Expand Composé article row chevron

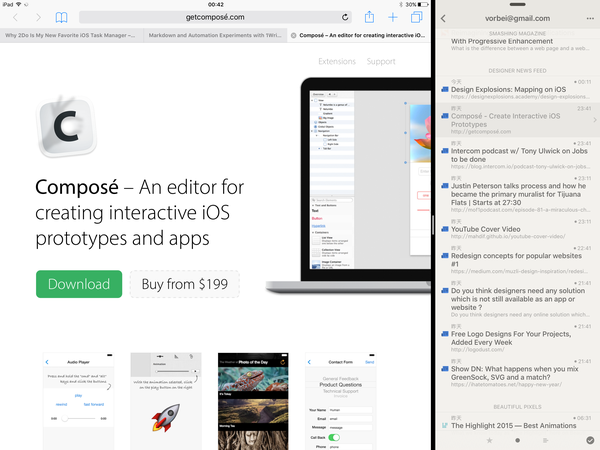tap(595, 120)
